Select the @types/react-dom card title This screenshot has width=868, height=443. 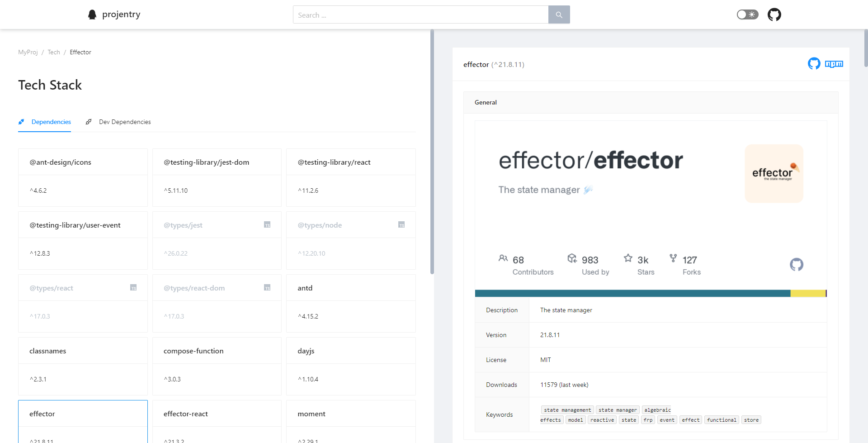(x=194, y=288)
